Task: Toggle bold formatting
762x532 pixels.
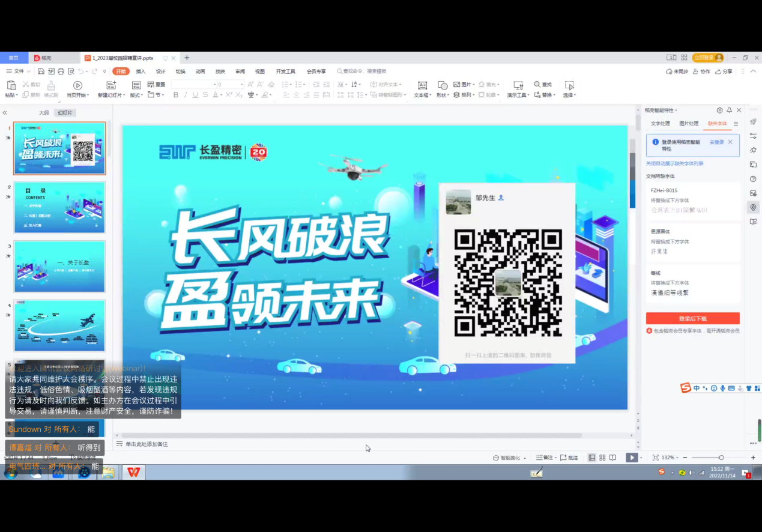Action: 176,95
